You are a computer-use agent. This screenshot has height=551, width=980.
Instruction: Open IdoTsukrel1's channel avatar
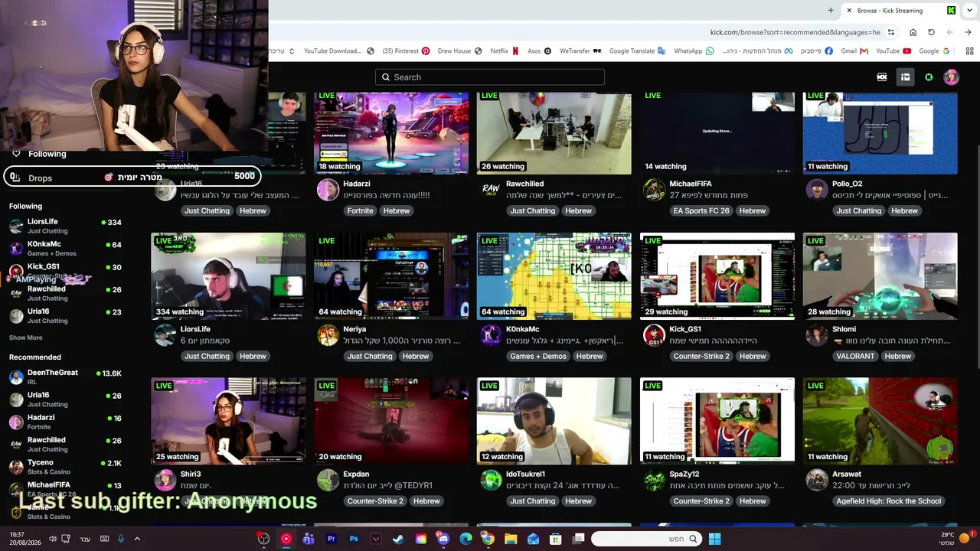point(491,480)
